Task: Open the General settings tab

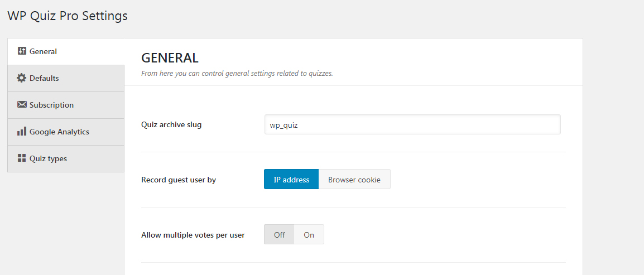Action: tap(66, 51)
